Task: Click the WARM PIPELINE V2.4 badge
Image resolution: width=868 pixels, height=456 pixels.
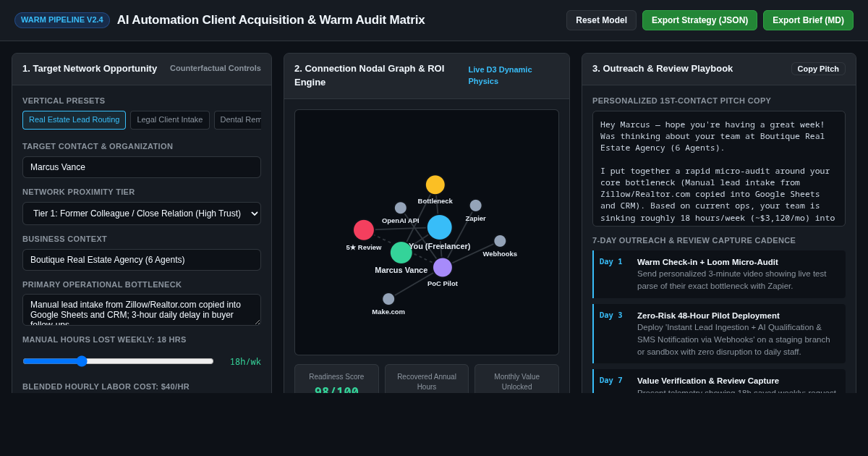Action: [x=62, y=20]
